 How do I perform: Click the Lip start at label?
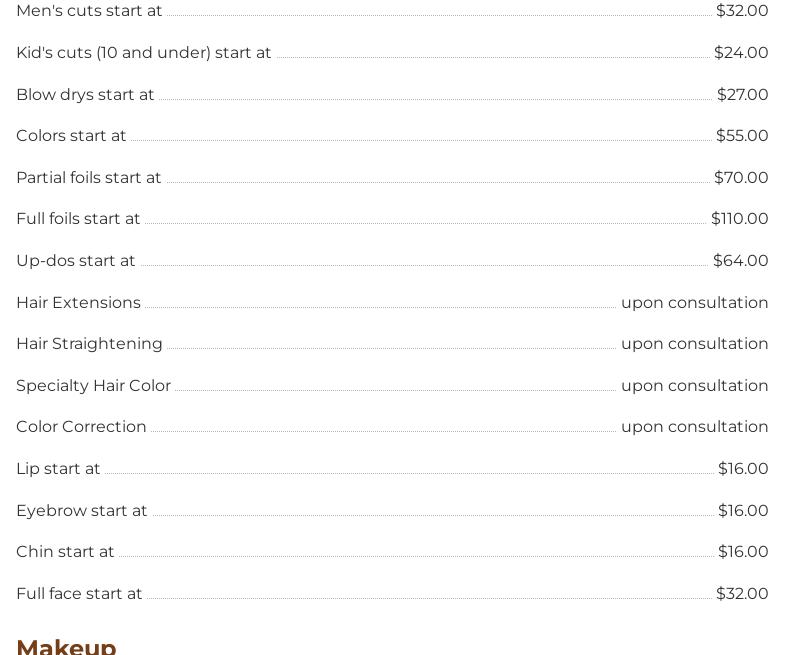(58, 469)
